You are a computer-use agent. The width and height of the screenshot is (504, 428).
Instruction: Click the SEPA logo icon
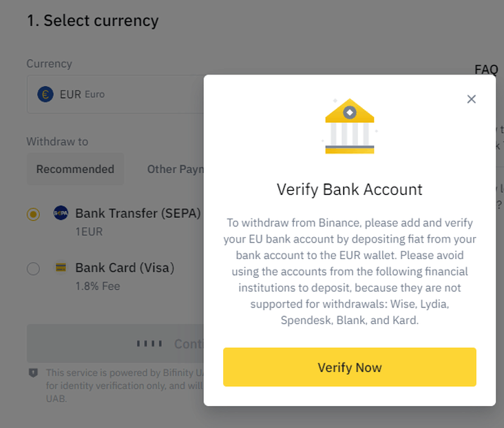(61, 213)
